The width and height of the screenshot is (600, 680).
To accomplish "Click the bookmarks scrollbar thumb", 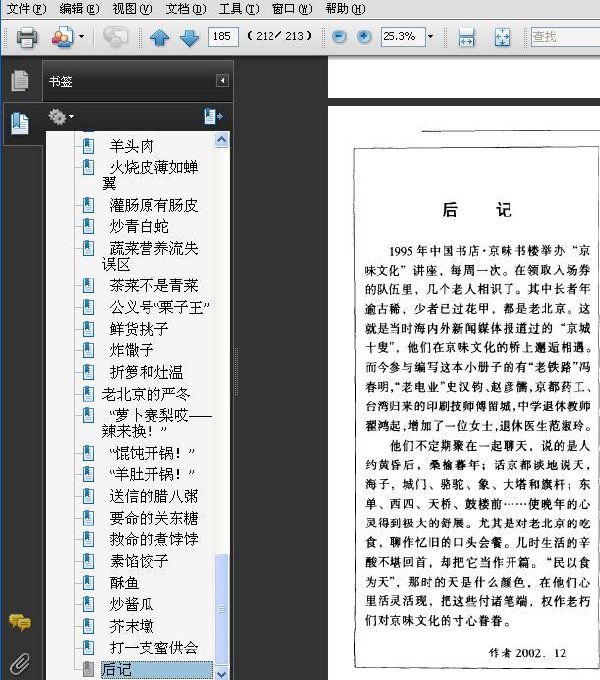I will click(x=222, y=609).
